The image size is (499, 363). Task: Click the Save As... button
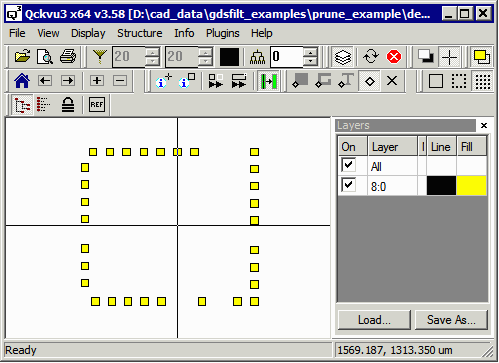point(451,320)
